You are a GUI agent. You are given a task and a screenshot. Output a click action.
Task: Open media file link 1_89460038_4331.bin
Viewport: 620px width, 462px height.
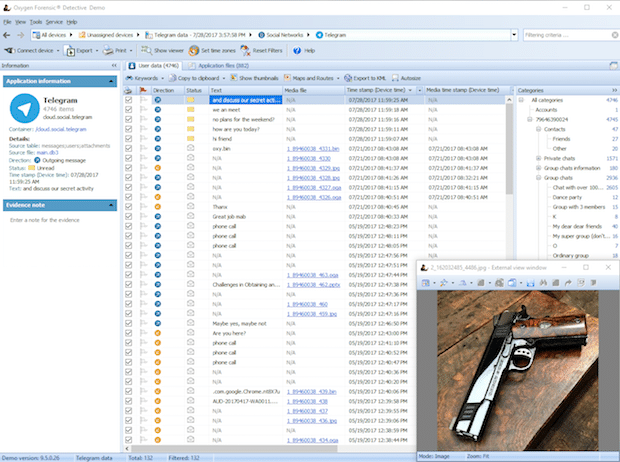[x=313, y=149]
